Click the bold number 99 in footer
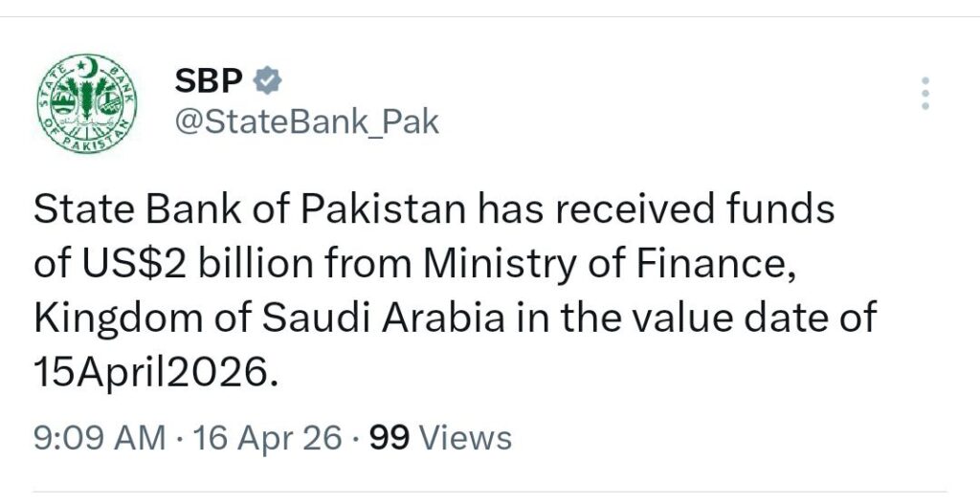Image resolution: width=980 pixels, height=504 pixels. click(390, 438)
